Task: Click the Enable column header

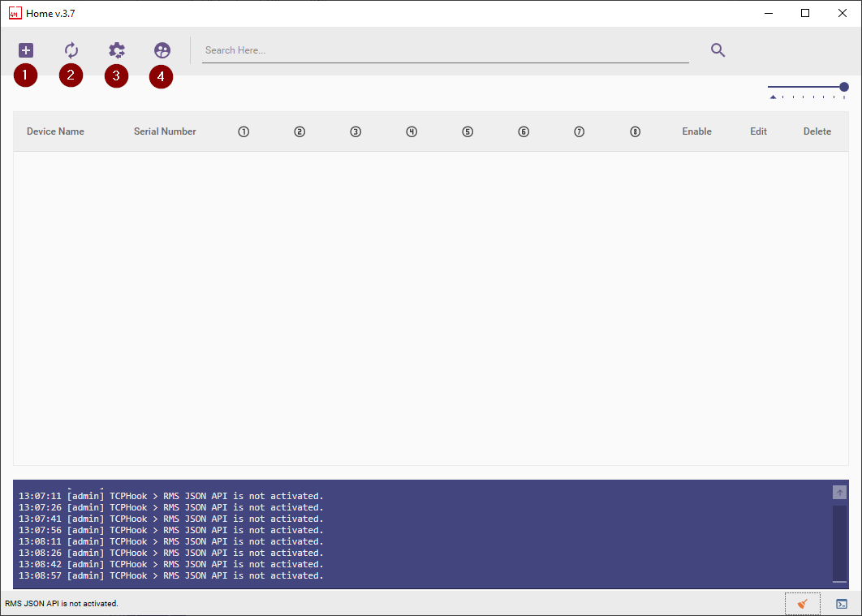Action: (697, 131)
